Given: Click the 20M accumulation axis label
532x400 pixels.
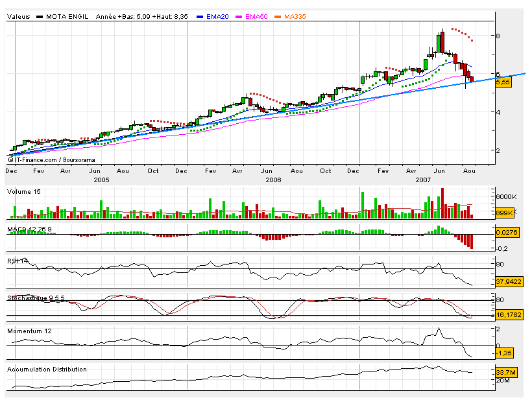Looking at the screenshot, I should [503, 381].
